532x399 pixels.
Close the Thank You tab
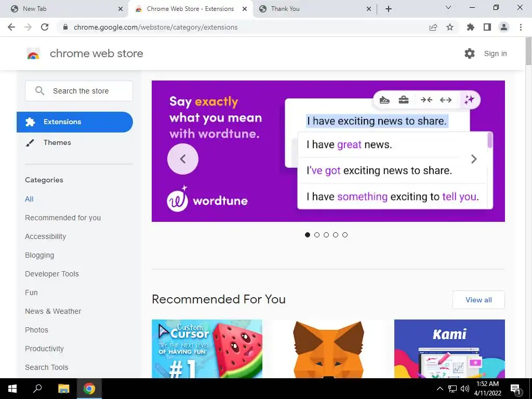(369, 9)
